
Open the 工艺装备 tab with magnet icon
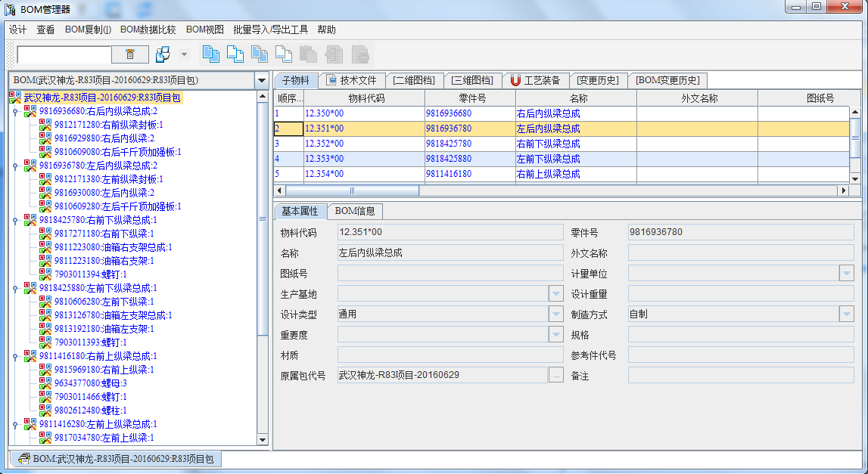point(534,80)
